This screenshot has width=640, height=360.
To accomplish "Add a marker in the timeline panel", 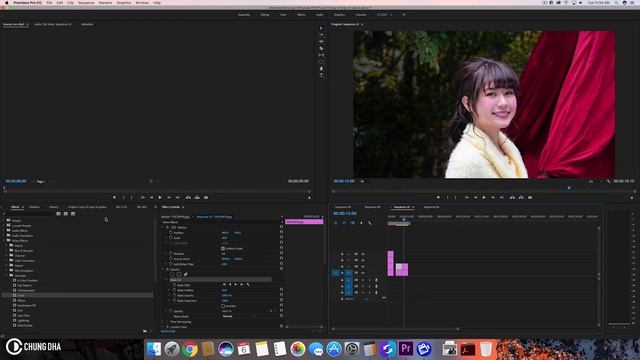I will click(x=361, y=223).
